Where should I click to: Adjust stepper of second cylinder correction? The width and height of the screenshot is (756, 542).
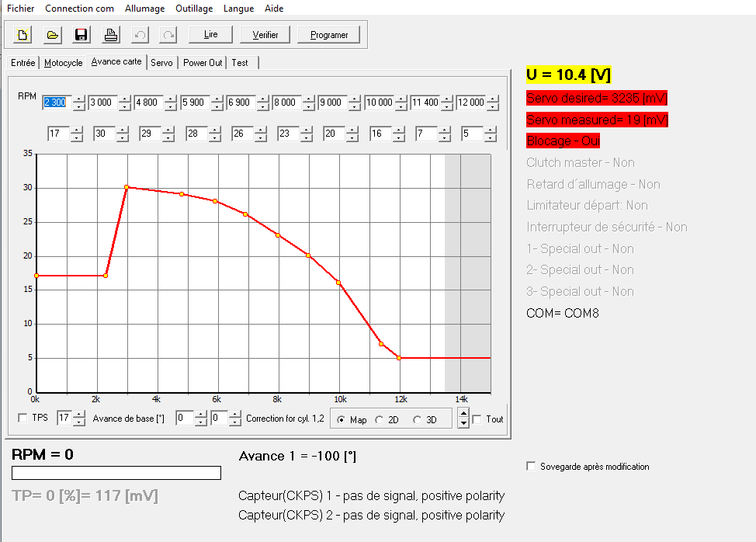(x=235, y=418)
